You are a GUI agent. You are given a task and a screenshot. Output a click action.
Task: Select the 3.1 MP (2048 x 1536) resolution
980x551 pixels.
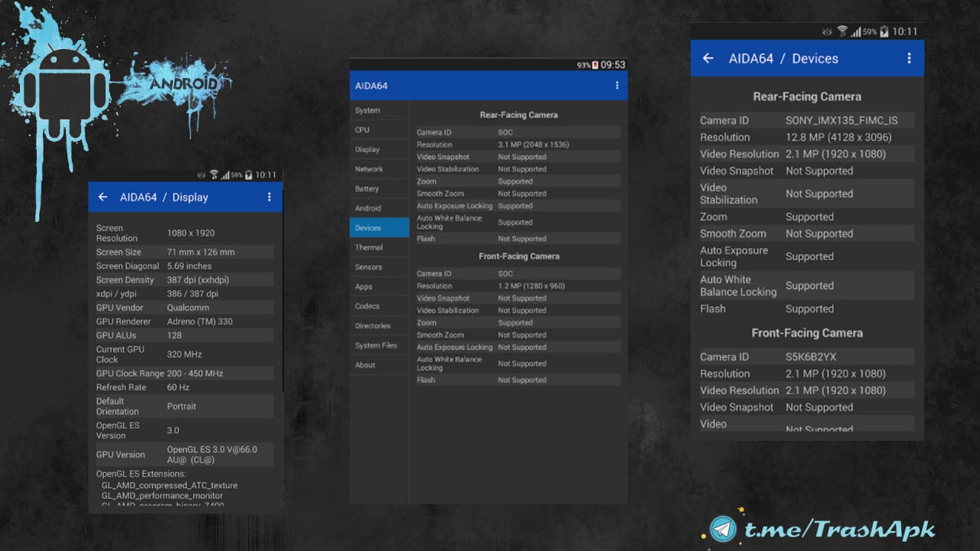[534, 145]
